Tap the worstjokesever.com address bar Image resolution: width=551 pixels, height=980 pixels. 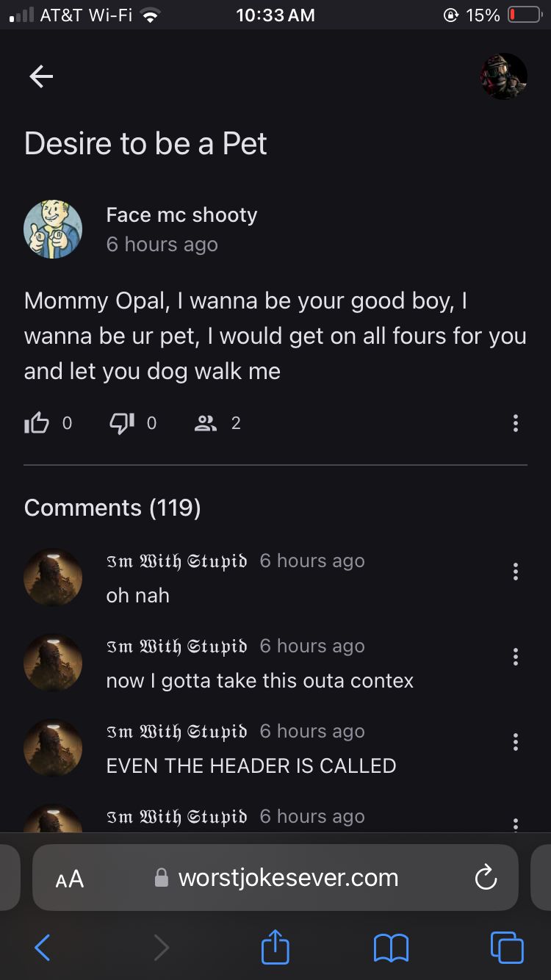click(288, 878)
